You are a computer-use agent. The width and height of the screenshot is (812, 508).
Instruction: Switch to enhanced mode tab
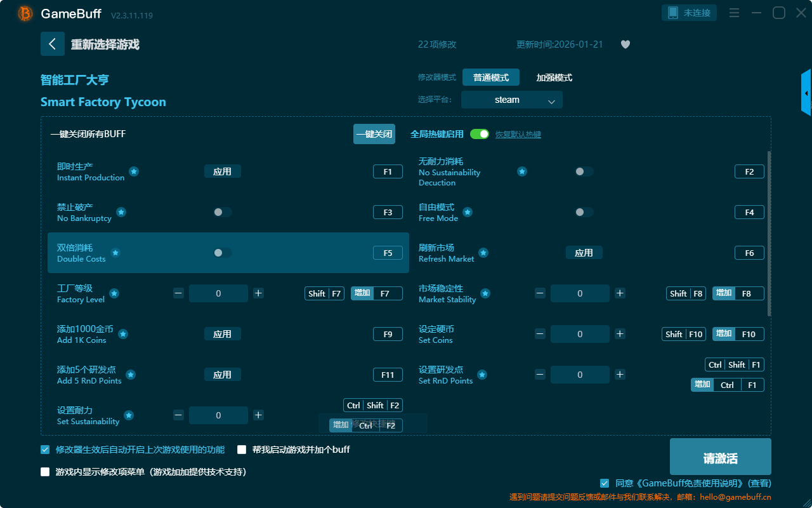pos(554,77)
